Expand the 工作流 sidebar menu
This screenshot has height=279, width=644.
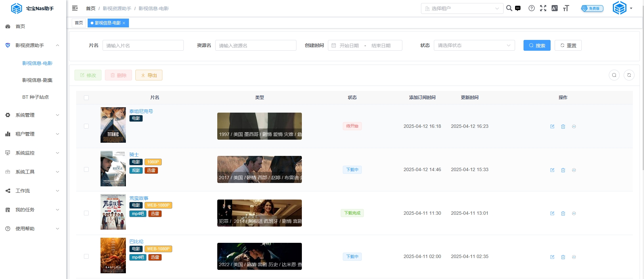click(33, 191)
